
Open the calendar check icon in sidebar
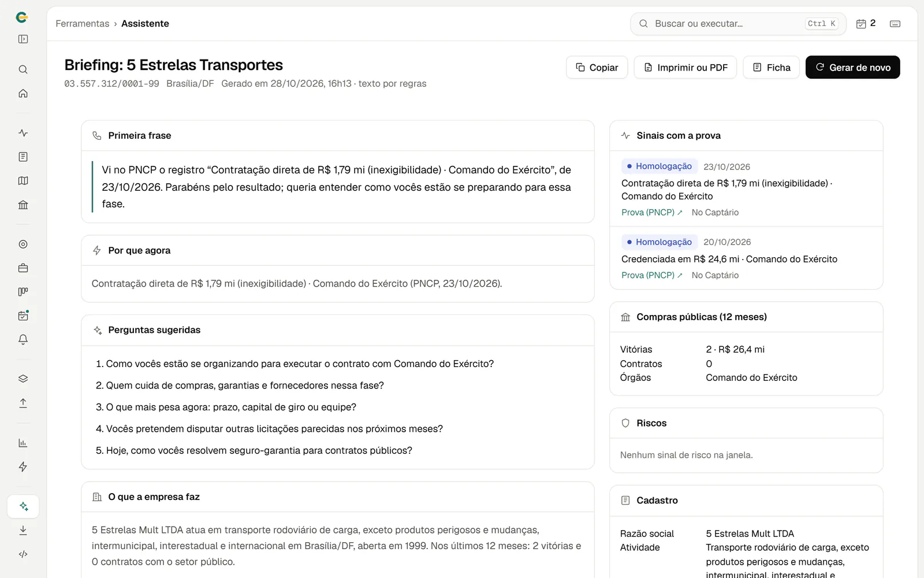tap(23, 316)
